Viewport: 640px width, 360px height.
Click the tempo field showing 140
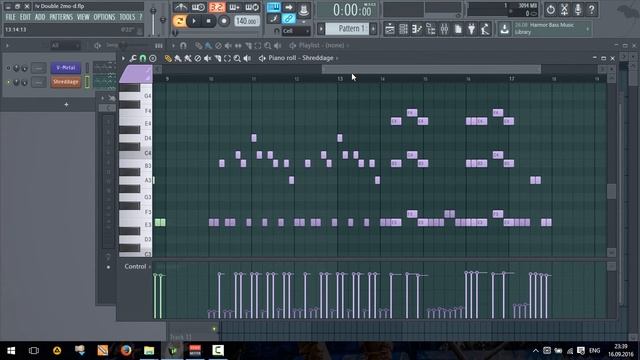[247, 21]
